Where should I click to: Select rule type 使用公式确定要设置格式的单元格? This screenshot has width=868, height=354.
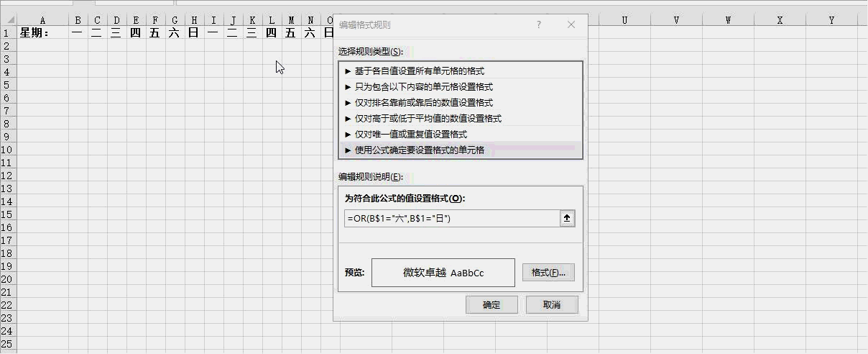[x=460, y=150]
